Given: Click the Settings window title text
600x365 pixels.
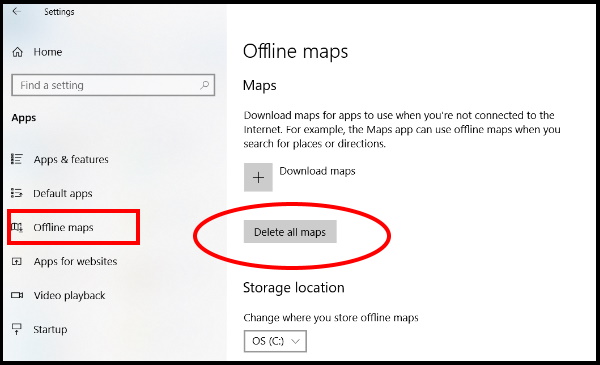Looking at the screenshot, I should point(59,12).
